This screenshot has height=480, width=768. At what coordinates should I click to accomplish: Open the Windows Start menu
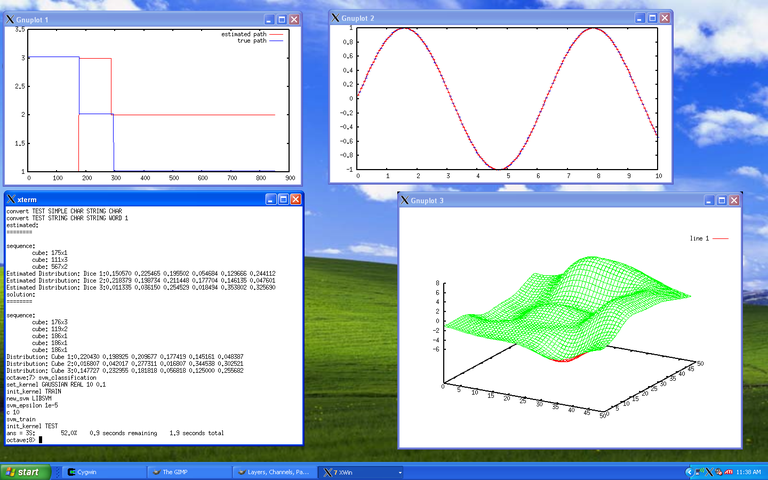point(22,471)
